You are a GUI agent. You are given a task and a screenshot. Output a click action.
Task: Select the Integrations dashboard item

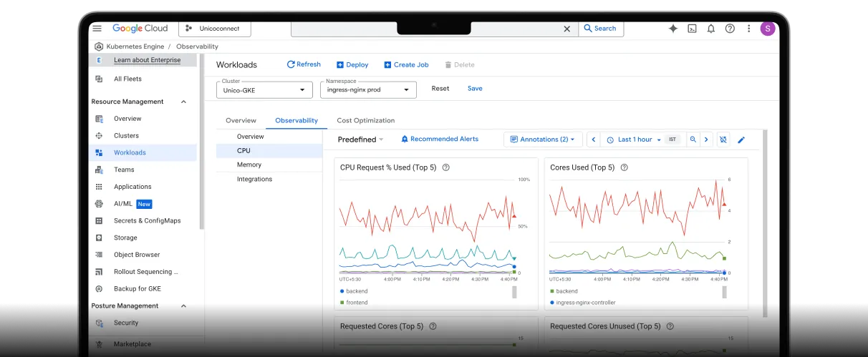tap(254, 179)
